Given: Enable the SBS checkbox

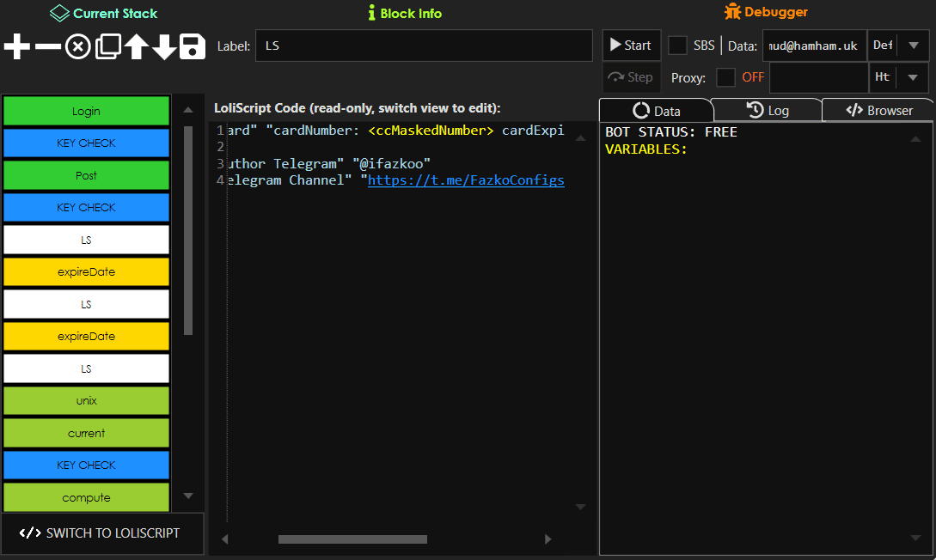Looking at the screenshot, I should [678, 45].
